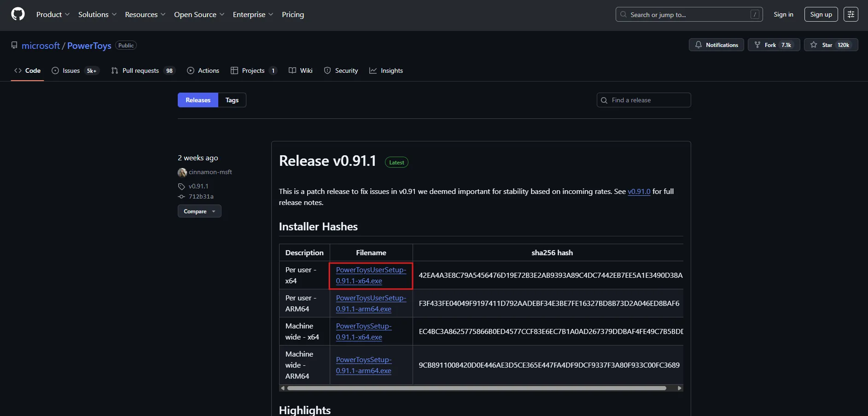
Task: Expand the Open Source menu
Action: pos(199,14)
